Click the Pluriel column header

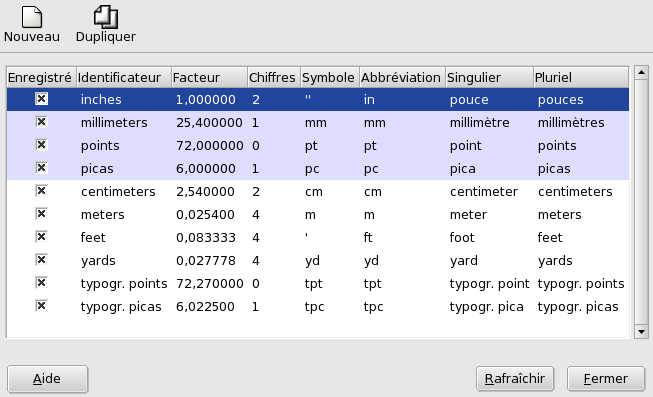(581, 77)
